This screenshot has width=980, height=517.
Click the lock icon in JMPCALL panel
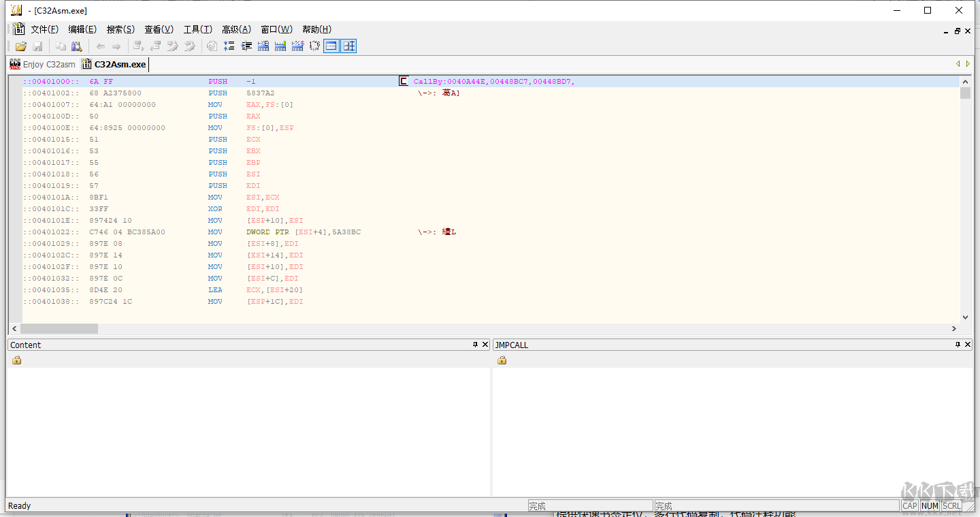pos(502,360)
